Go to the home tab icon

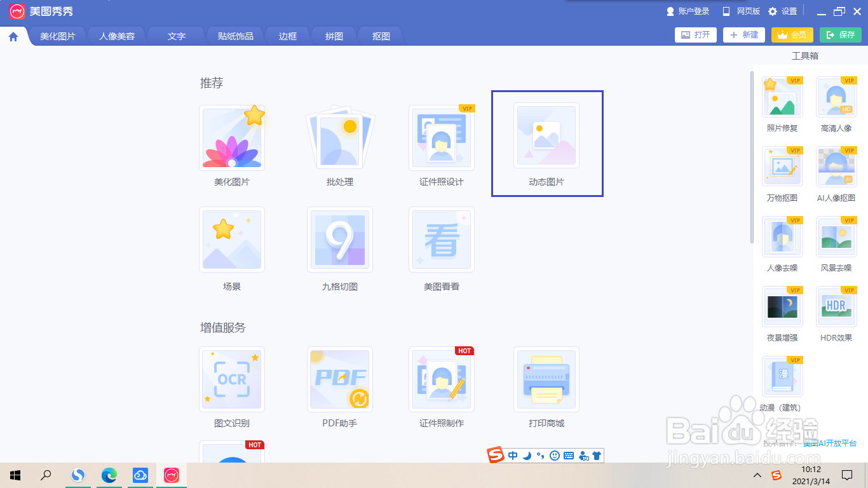click(13, 37)
